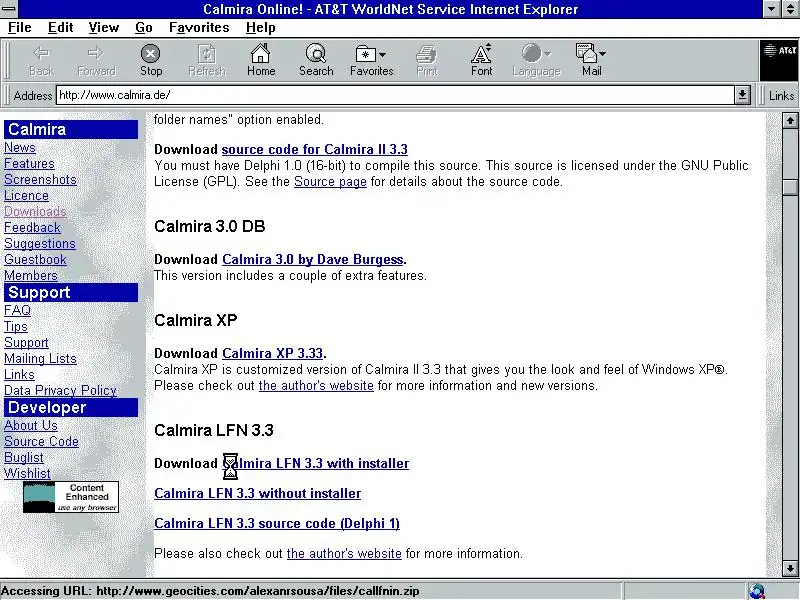Viewport: 800px width, 600px height.
Task: Open the Mailing Lists sidebar link
Action: coord(40,359)
